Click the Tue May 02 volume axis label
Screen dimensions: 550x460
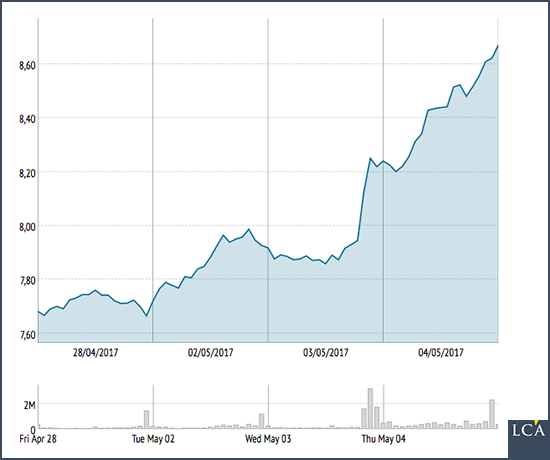pyautogui.click(x=153, y=439)
